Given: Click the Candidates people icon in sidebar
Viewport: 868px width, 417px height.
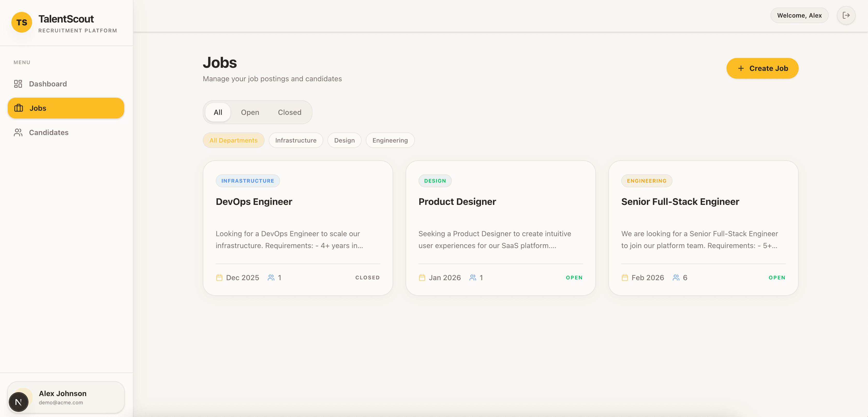Looking at the screenshot, I should pos(18,132).
